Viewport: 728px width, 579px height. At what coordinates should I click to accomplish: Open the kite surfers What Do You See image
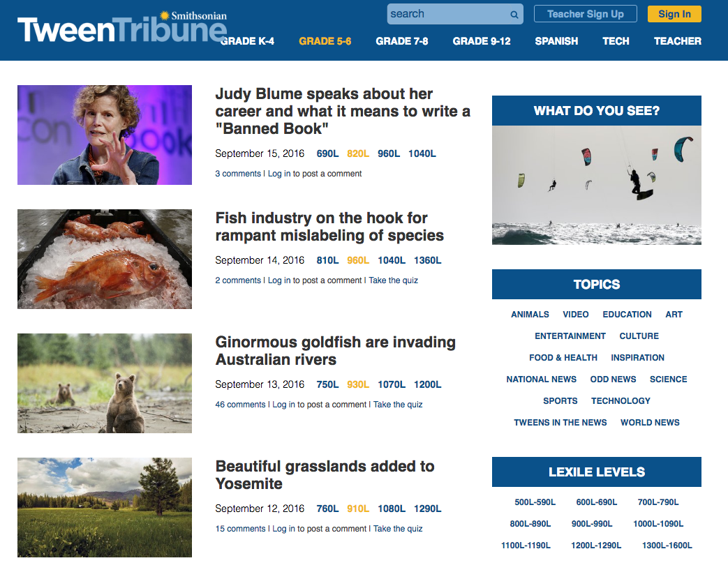[597, 185]
